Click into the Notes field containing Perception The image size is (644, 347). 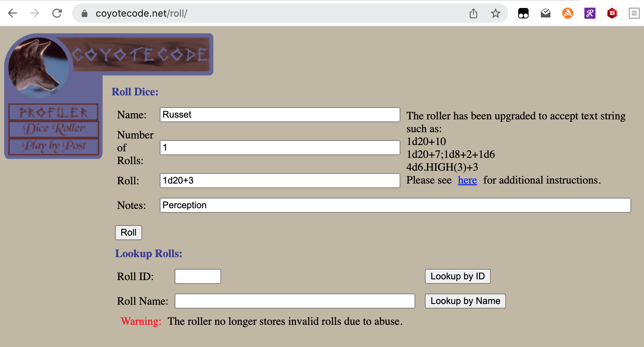(395, 205)
